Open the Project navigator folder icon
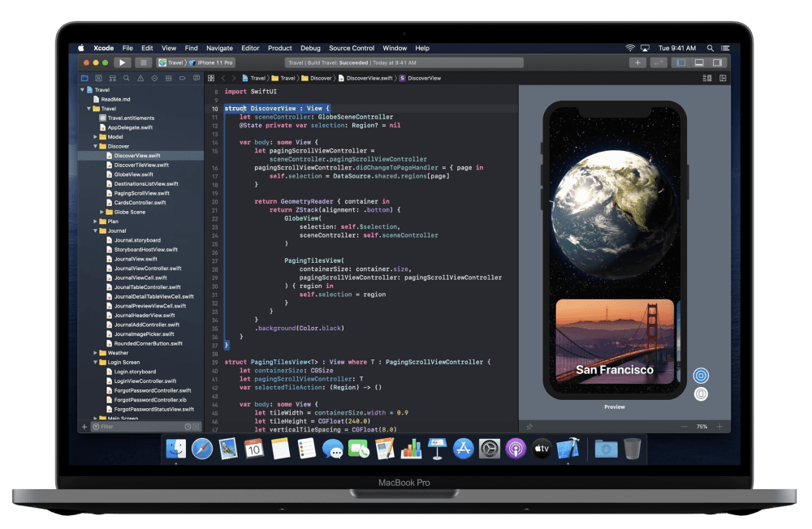Image resolution: width=812 pixels, height=529 pixels. coord(84,78)
